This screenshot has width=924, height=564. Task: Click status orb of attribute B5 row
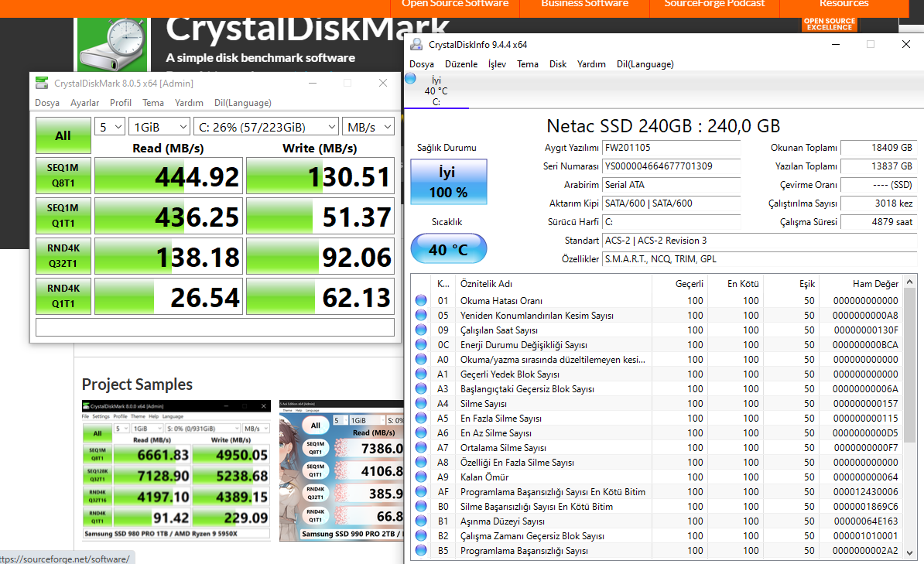tap(421, 551)
